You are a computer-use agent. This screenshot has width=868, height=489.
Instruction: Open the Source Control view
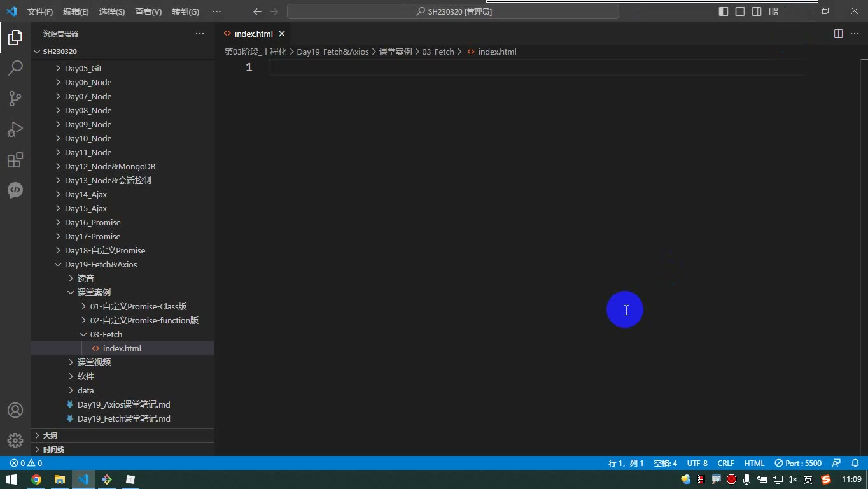pyautogui.click(x=15, y=99)
